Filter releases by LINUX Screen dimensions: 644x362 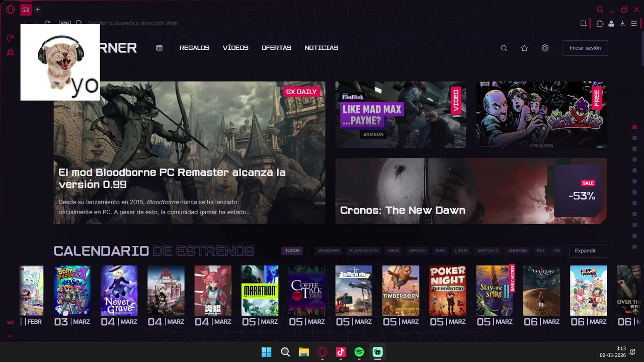tap(461, 250)
